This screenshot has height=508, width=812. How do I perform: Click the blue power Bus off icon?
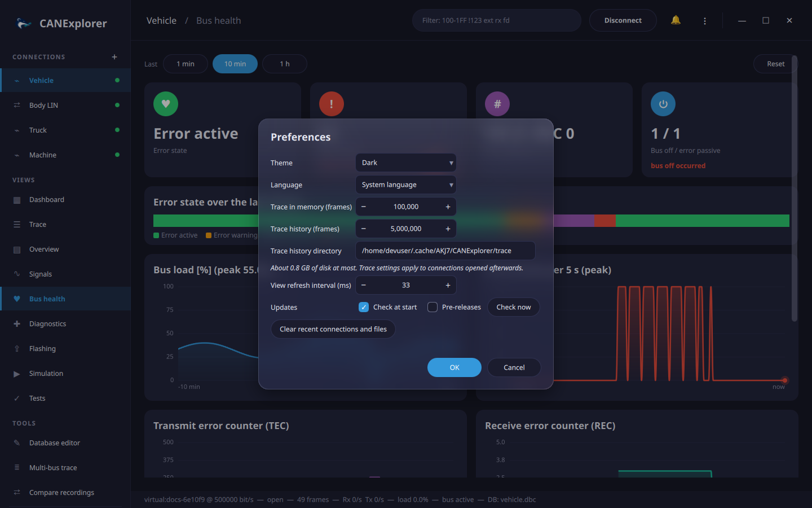pyautogui.click(x=663, y=104)
